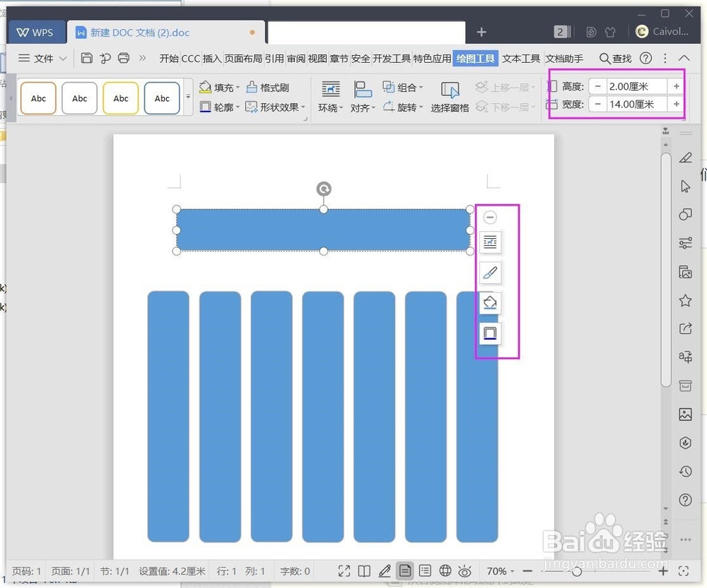Collapse the floating shape toolbar minus icon
Screen dimensions: 707x588
[490, 217]
